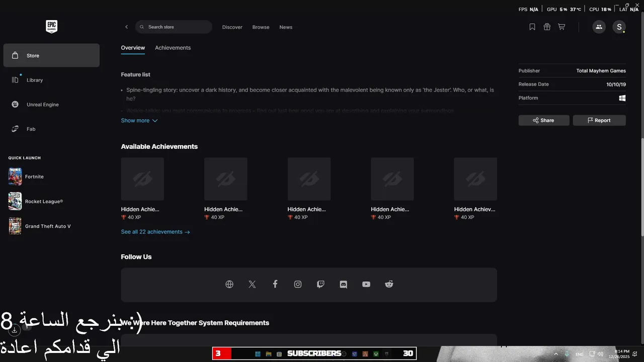Open the X (Twitter) social icon

(x=252, y=284)
